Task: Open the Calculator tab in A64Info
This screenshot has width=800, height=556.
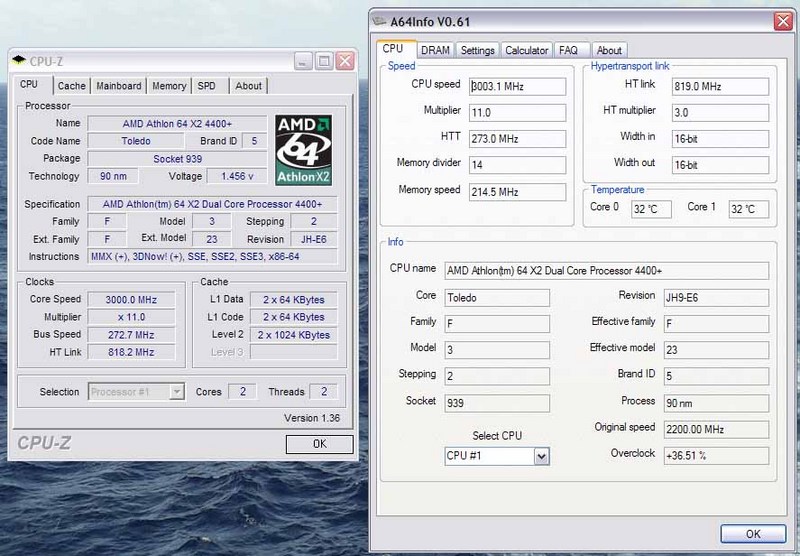Action: (x=527, y=50)
